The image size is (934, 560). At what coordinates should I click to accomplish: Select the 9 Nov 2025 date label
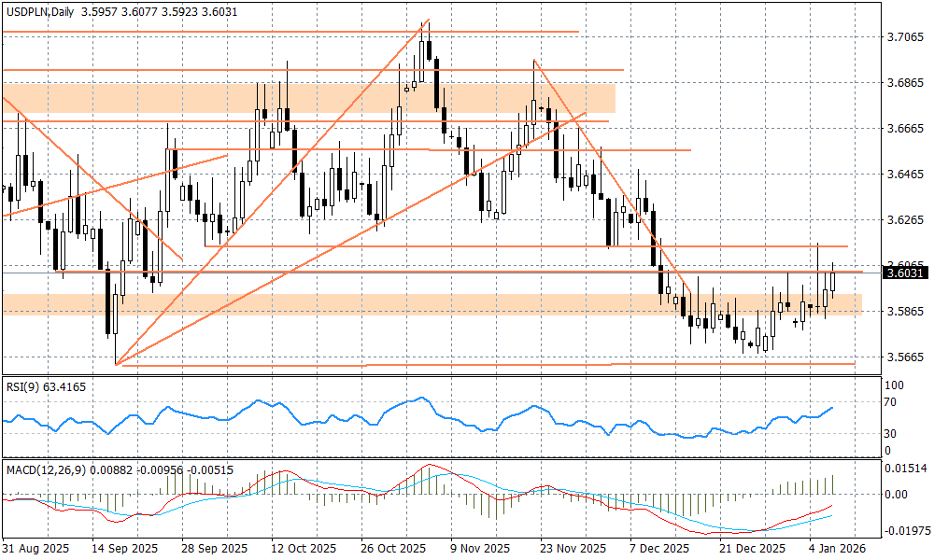coord(480,548)
